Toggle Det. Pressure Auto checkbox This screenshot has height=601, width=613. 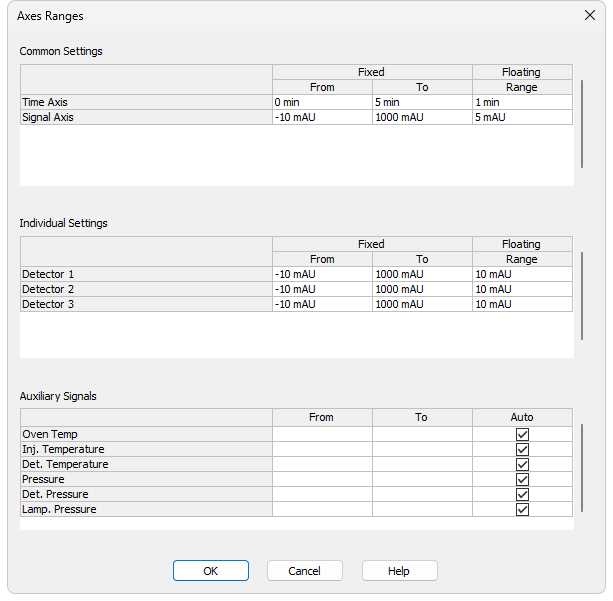coord(522,494)
